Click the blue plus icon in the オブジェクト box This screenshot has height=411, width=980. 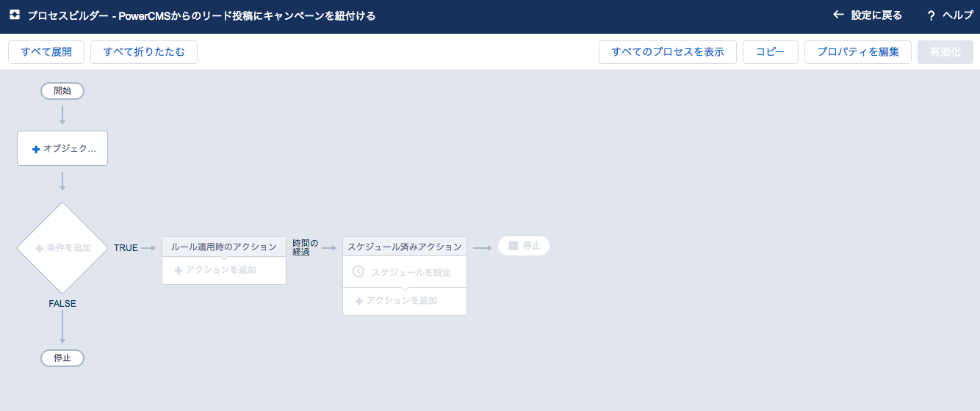[36, 149]
